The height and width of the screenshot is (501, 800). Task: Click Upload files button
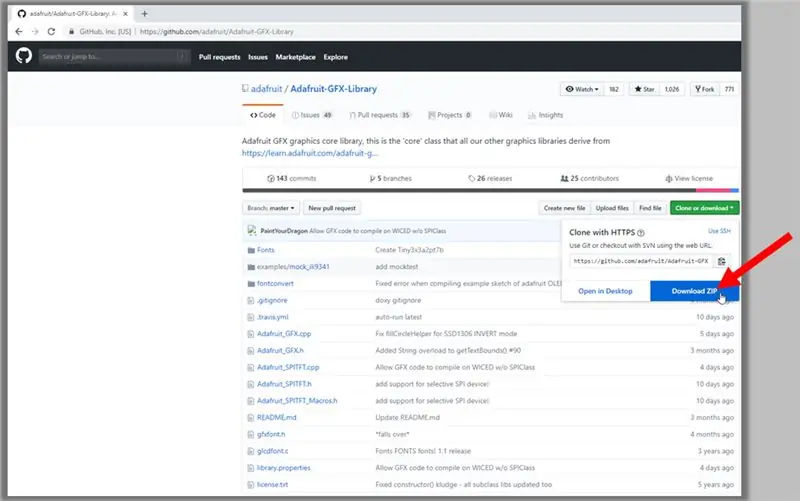(x=612, y=208)
